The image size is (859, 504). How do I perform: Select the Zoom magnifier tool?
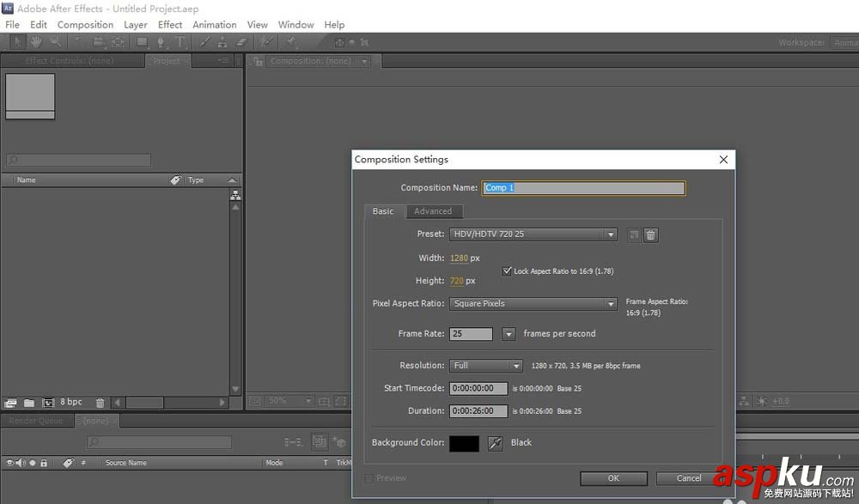tap(55, 41)
